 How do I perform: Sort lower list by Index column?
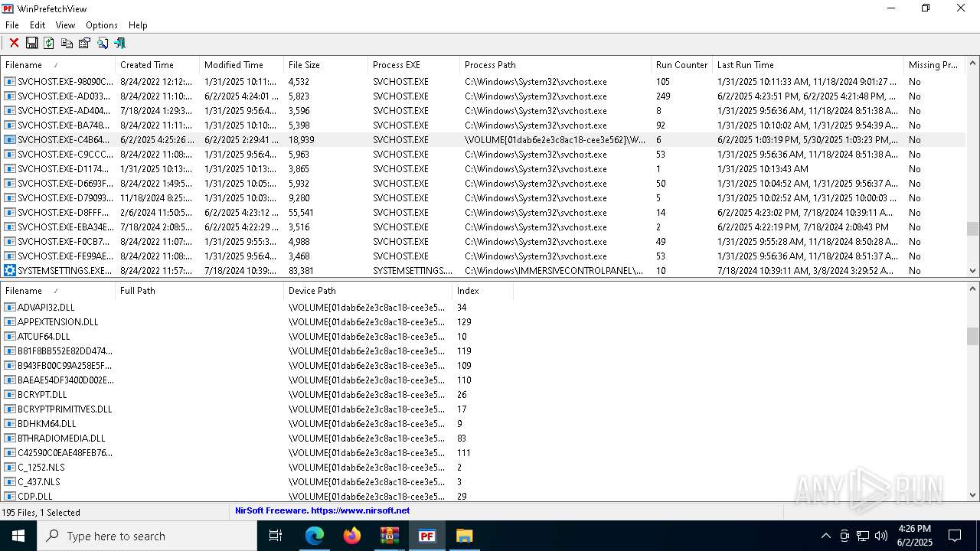click(x=483, y=291)
